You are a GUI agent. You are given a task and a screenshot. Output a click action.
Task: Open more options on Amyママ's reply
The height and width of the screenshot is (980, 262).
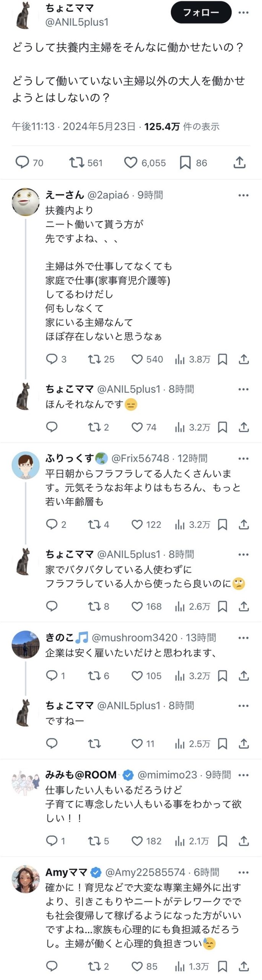244,872
